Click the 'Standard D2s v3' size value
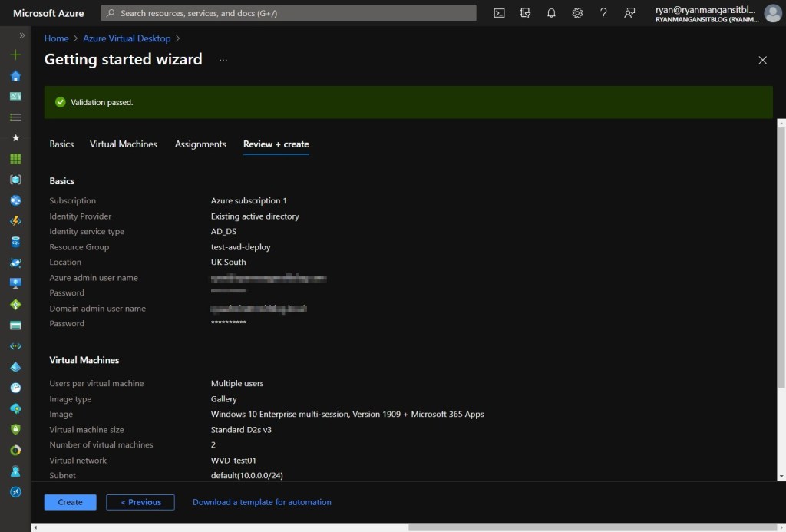Image resolution: width=786 pixels, height=532 pixels. 241,430
